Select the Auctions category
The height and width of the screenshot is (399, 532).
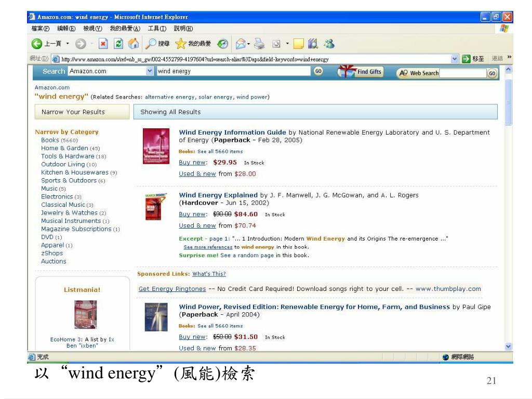coord(54,261)
